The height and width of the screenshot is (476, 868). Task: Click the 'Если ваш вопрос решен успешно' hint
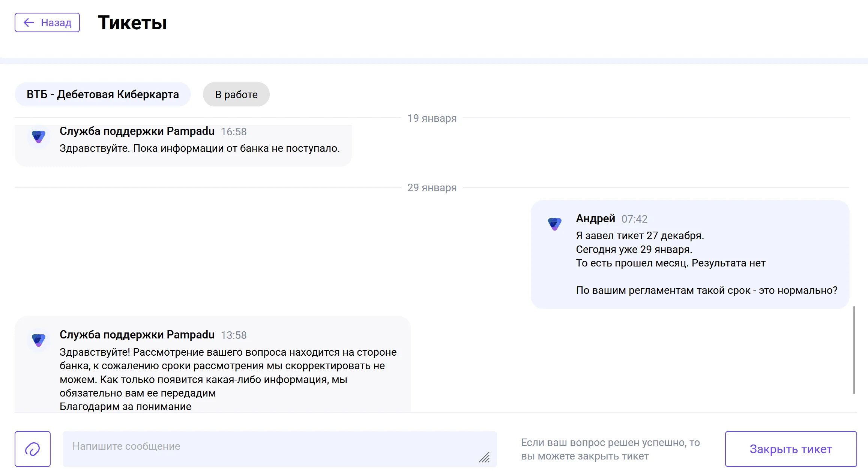point(611,449)
